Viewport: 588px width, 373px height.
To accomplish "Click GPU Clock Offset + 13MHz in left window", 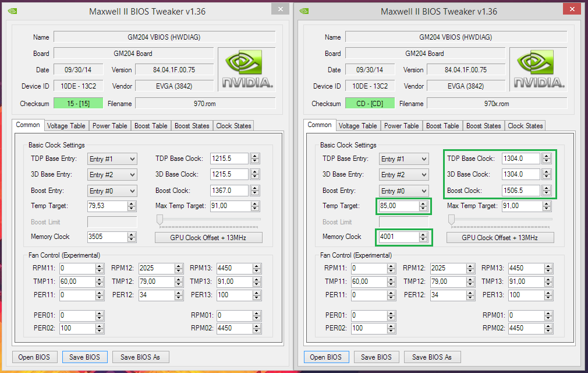I will 208,238.
